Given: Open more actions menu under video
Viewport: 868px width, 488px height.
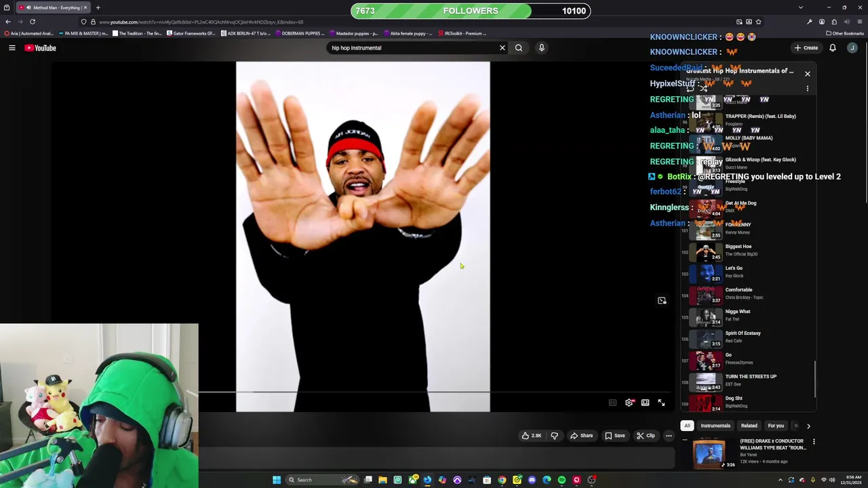Looking at the screenshot, I should pos(669,436).
